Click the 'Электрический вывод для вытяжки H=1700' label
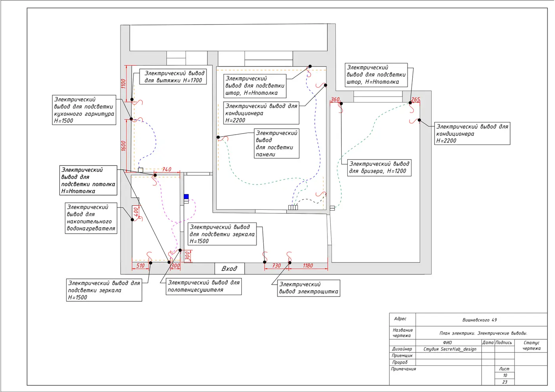The height and width of the screenshot is (392, 555). click(x=173, y=77)
